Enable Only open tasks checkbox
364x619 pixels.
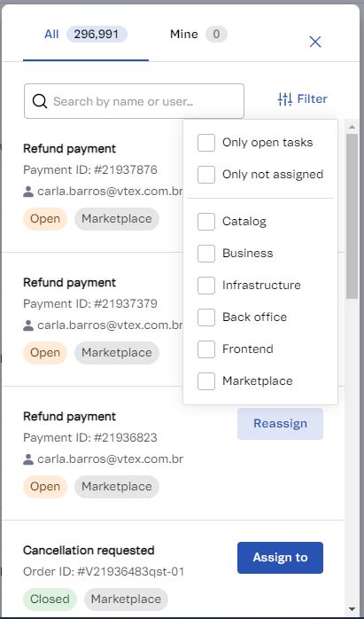(206, 143)
